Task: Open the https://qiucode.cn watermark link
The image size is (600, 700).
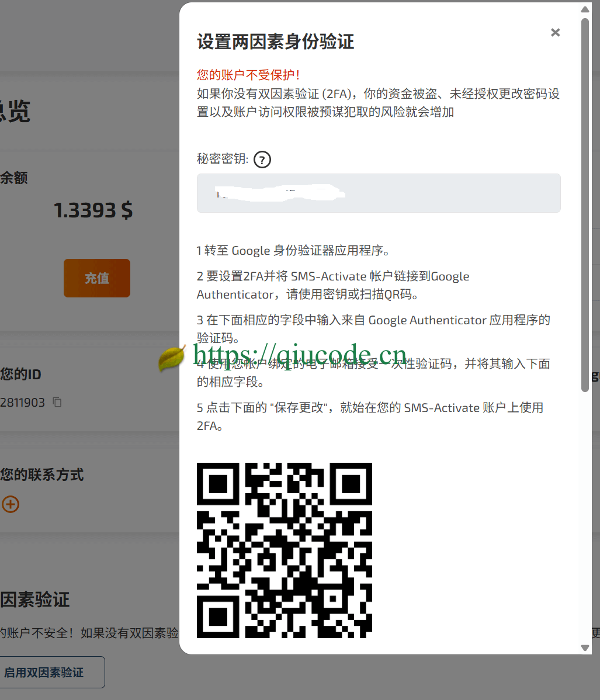Action: pos(300,355)
